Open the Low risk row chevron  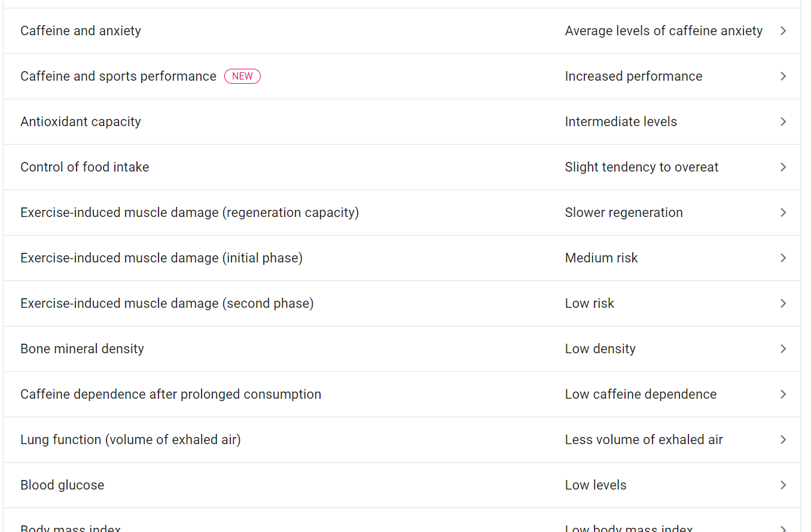783,304
